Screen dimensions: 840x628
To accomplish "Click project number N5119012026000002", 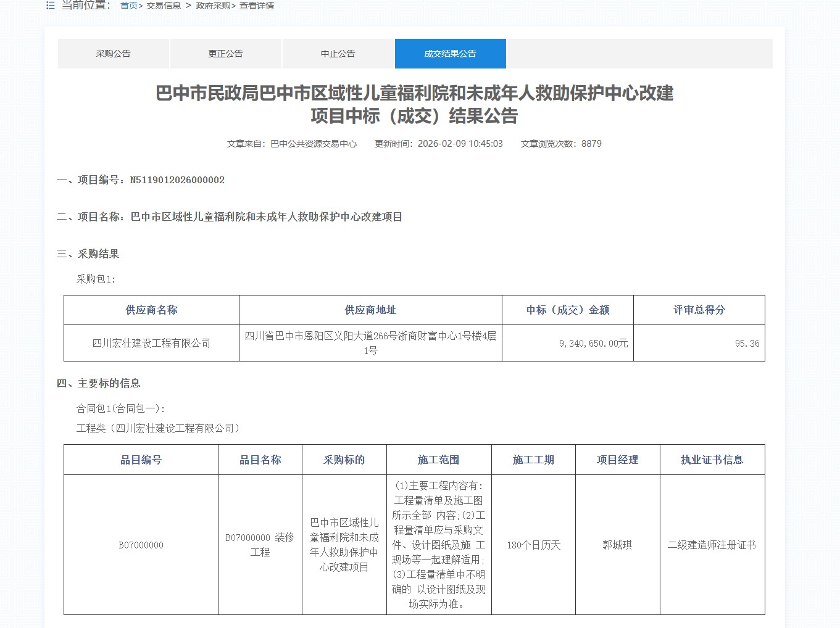I will pos(177,180).
